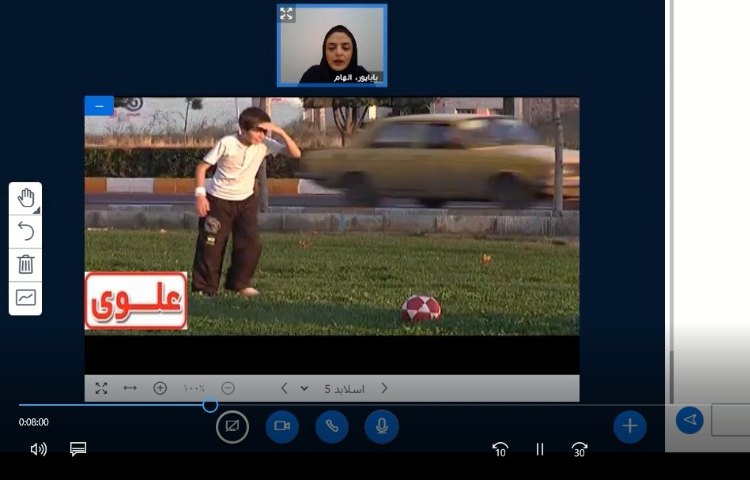Toggle screen sharing

pos(232,426)
